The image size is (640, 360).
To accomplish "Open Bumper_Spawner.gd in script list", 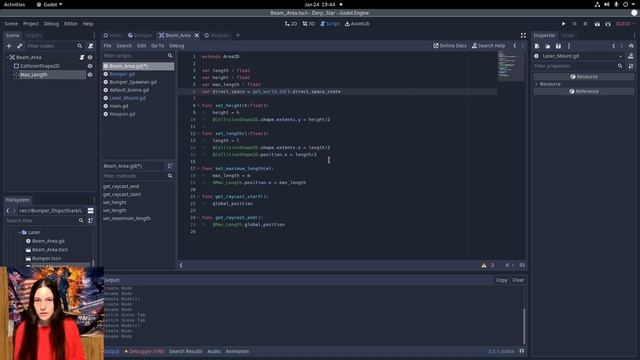I will (133, 82).
